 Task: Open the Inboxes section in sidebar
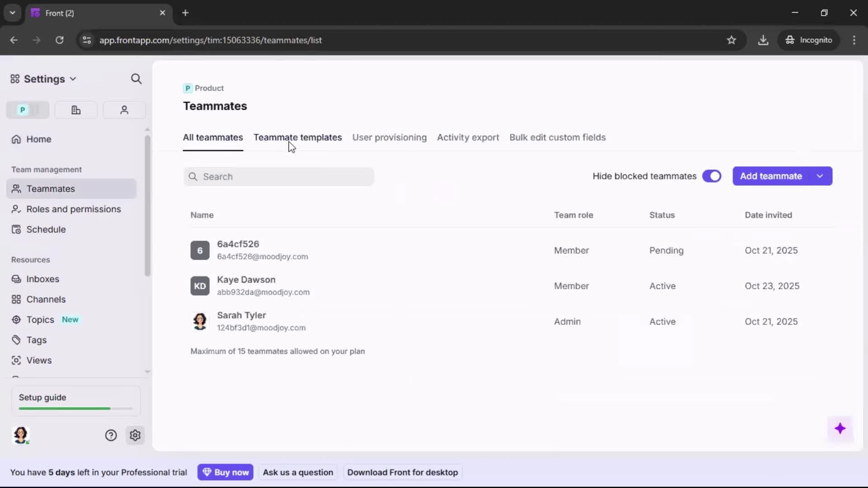(x=43, y=279)
